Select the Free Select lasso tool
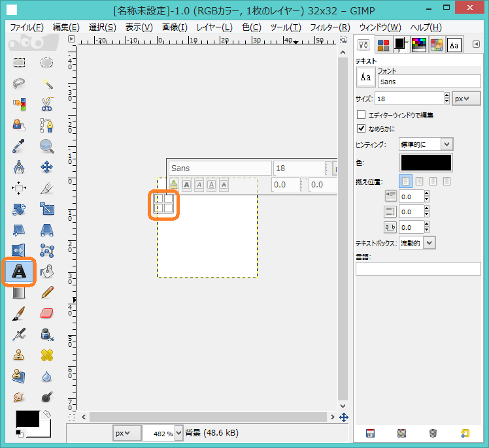 coord(19,84)
